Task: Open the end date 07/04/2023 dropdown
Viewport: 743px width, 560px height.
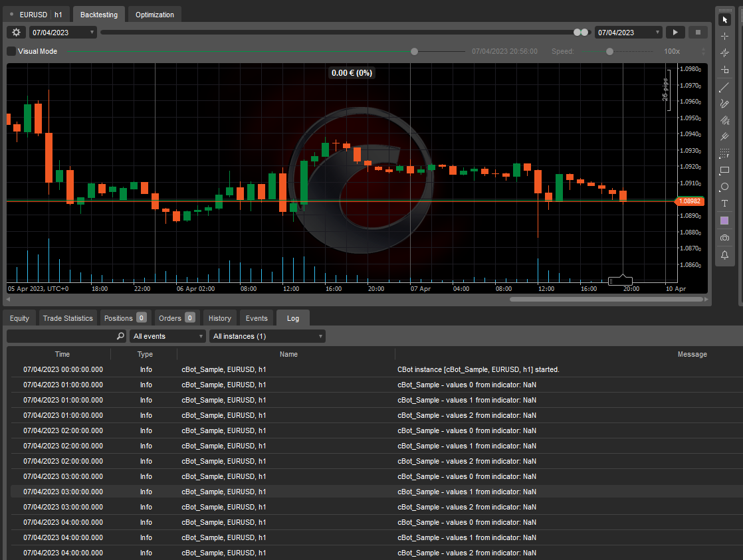Action: (x=628, y=32)
